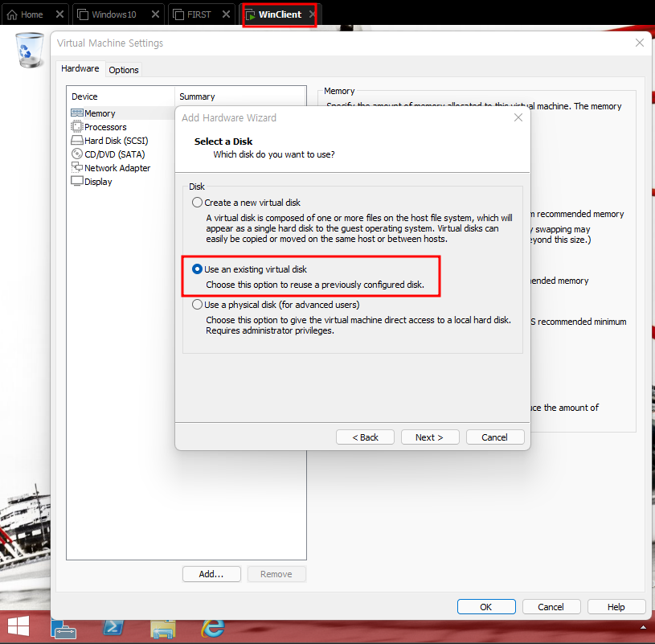Launch Windows PowerShell from the taskbar
This screenshot has width=655, height=644.
113,626
